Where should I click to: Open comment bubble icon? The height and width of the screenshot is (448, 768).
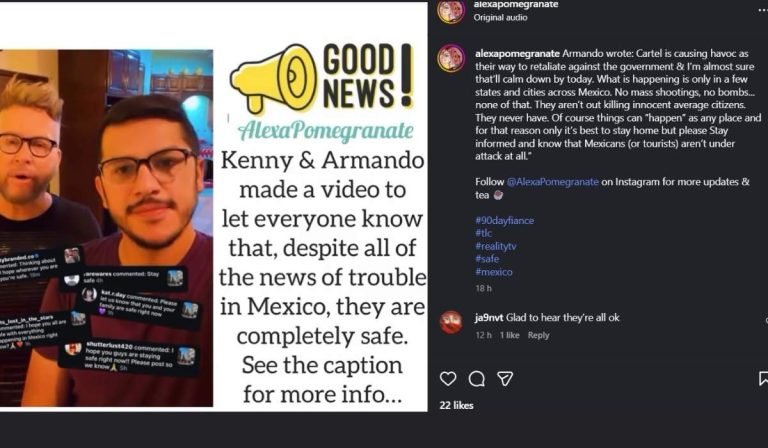click(477, 378)
